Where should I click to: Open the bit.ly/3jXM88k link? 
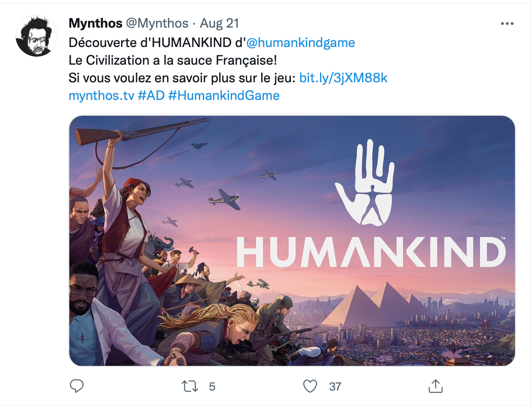(343, 78)
